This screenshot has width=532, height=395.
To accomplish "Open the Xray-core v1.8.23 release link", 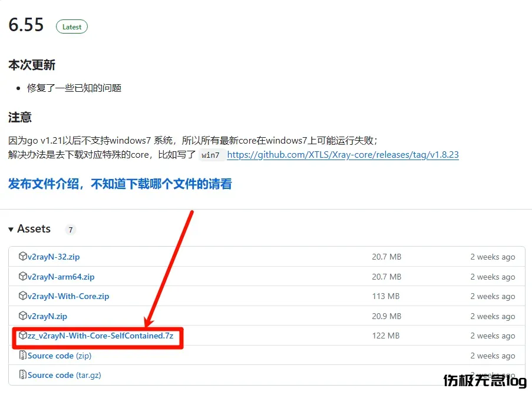I will (x=343, y=155).
